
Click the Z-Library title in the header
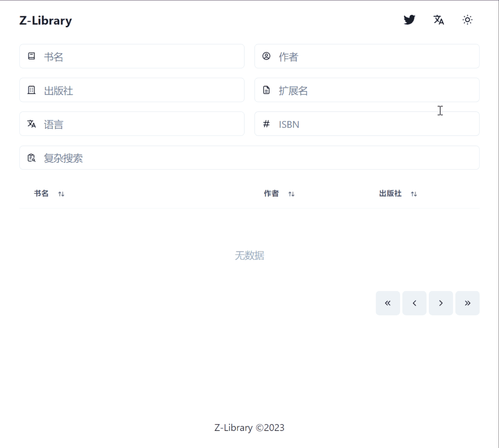(x=45, y=20)
